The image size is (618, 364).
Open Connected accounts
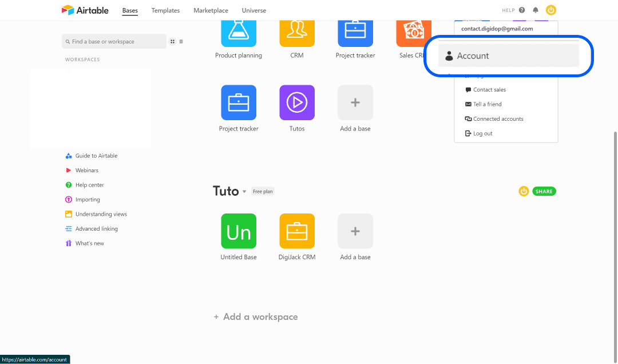pos(494,118)
